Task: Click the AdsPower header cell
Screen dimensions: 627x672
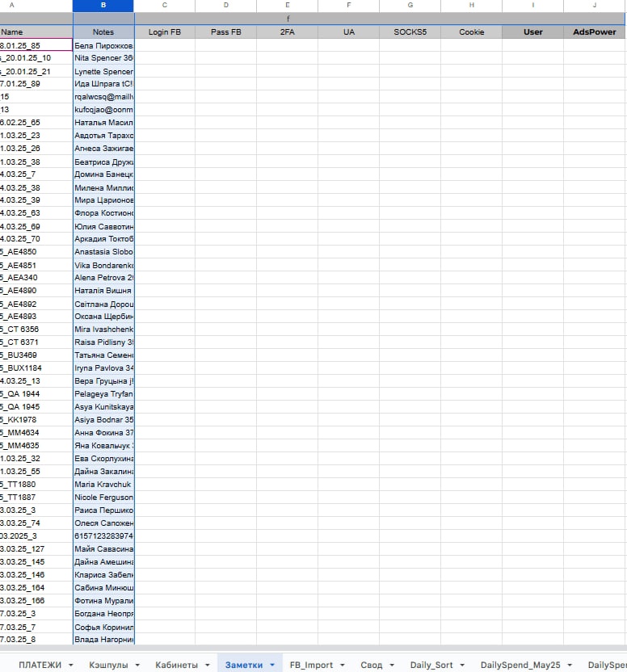Action: coord(595,32)
